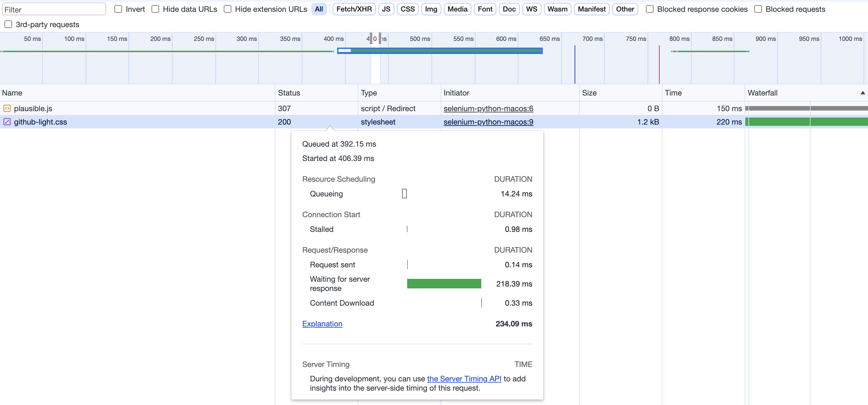Enable Hide extension URLs checkbox
Screen dimensions: 868x405
tap(228, 9)
